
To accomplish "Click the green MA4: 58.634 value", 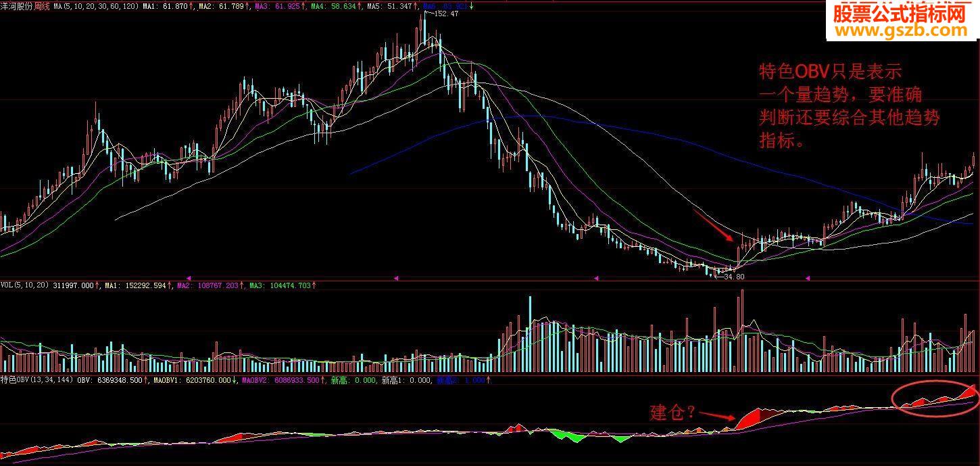I will point(334,6).
